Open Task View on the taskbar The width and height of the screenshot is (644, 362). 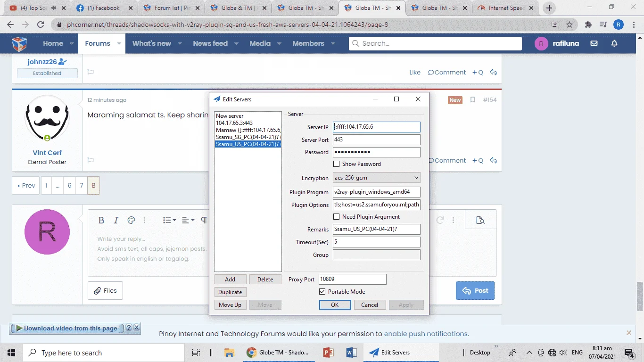pos(196,353)
